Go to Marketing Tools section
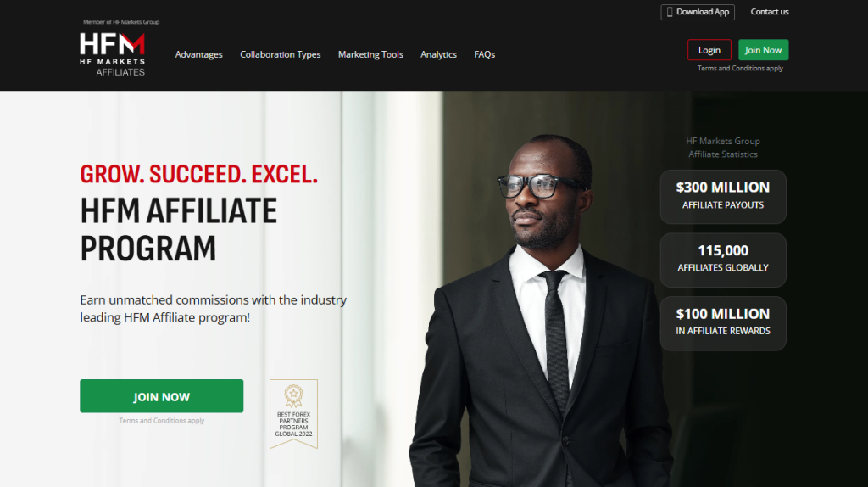 370,54
